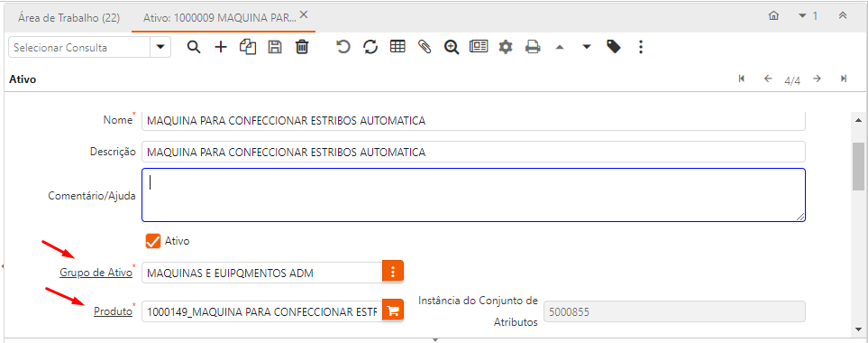Jump to last record icon
Screen dimensions: 868x343
(x=844, y=79)
